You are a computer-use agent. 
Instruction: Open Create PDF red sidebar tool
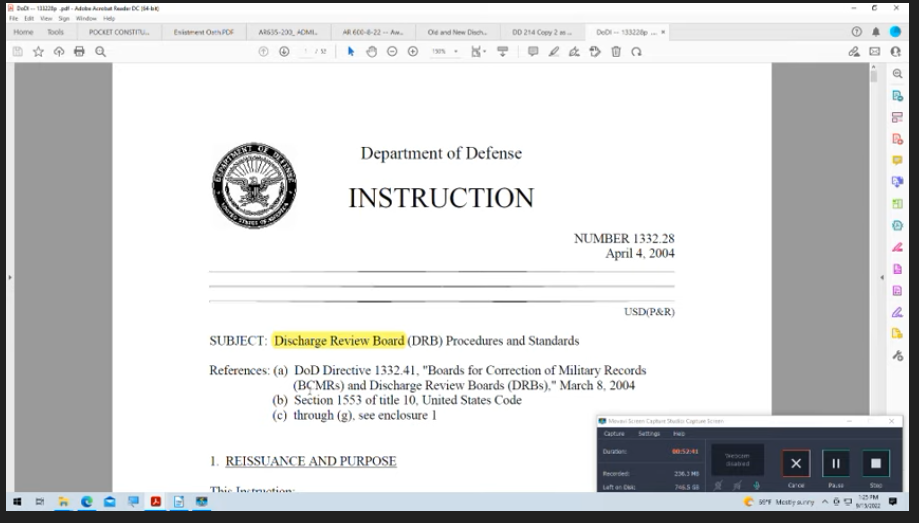click(897, 139)
